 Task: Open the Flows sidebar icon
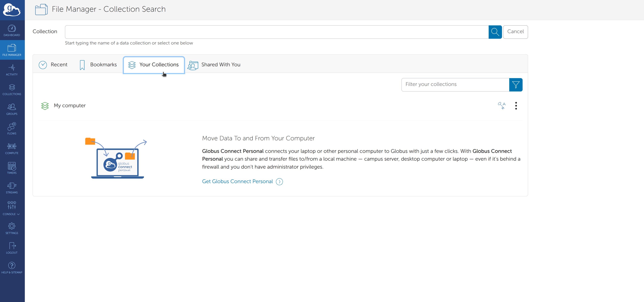point(12,129)
